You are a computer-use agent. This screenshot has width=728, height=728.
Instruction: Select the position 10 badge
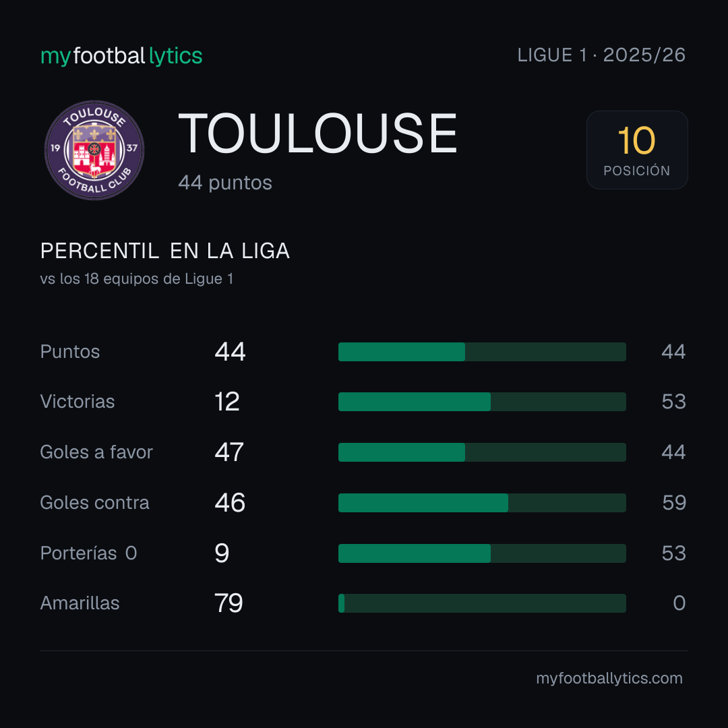pos(637,150)
